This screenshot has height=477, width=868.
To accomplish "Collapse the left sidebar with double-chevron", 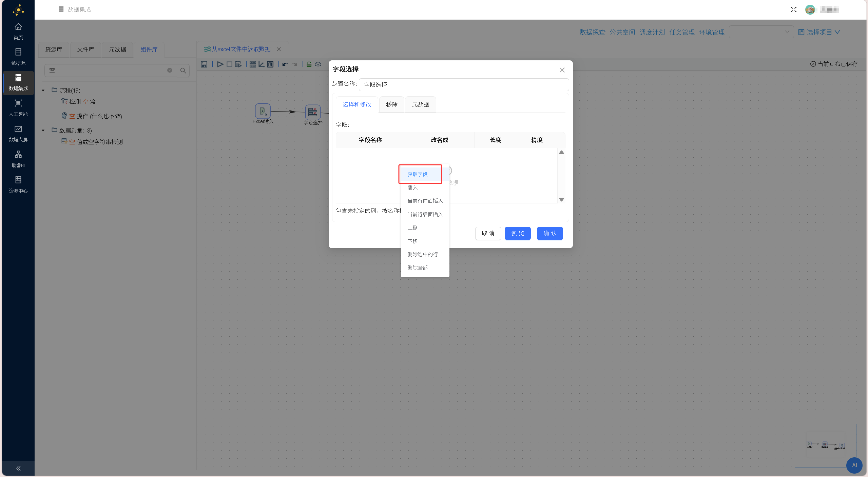I will pos(18,468).
